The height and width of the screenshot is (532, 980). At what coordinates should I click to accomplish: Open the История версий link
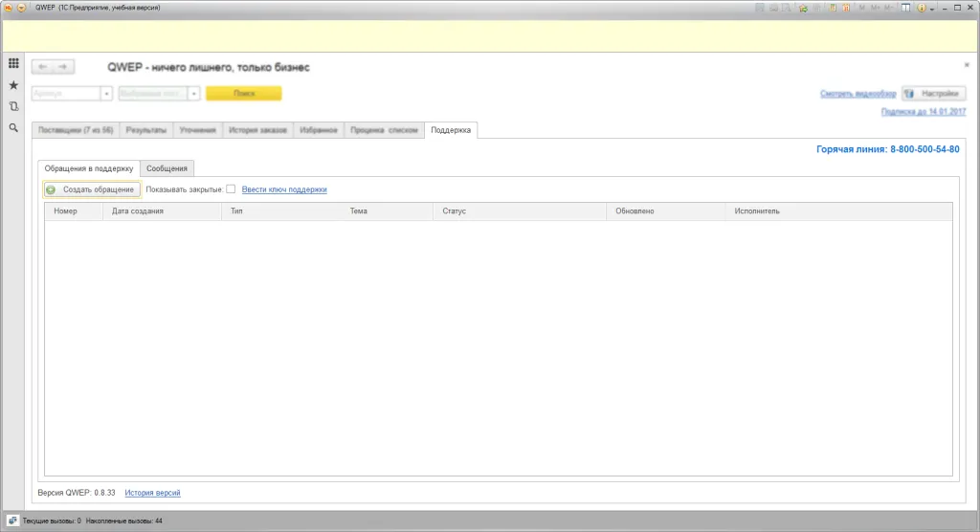pyautogui.click(x=152, y=493)
